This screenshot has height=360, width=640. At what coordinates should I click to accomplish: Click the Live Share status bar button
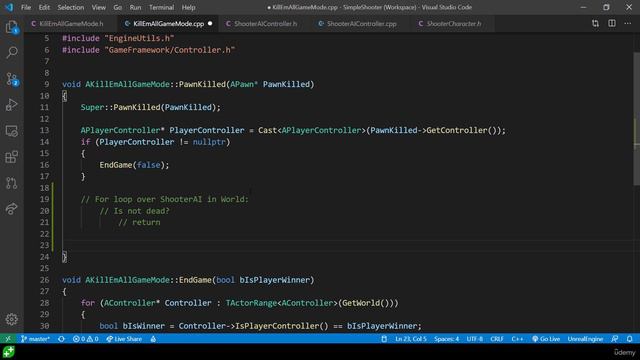(124, 339)
